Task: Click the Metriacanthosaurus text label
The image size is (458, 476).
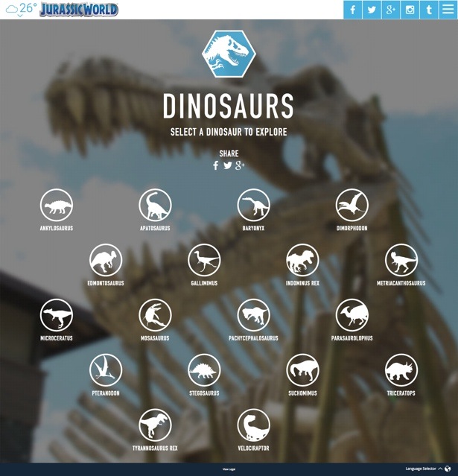Action: click(x=401, y=283)
